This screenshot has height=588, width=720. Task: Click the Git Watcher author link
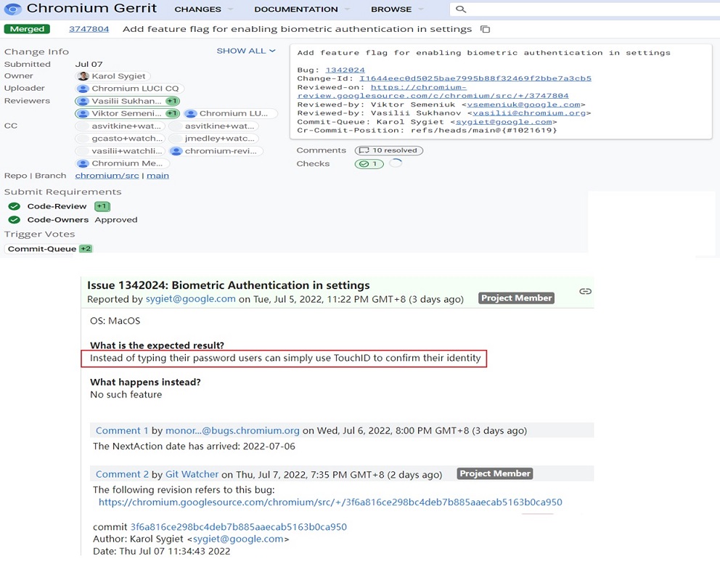coord(192,474)
